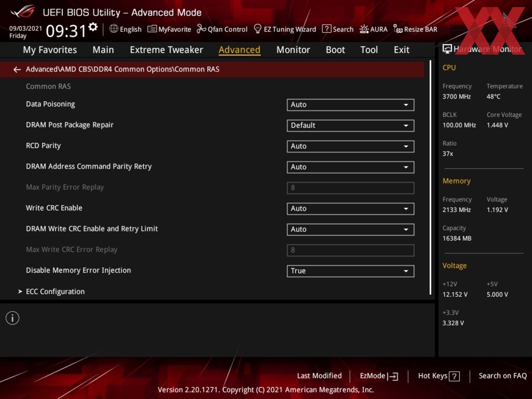Screen dimensions: 532x399
Task: Open Qfan Control fan icon
Action: coord(201,29)
